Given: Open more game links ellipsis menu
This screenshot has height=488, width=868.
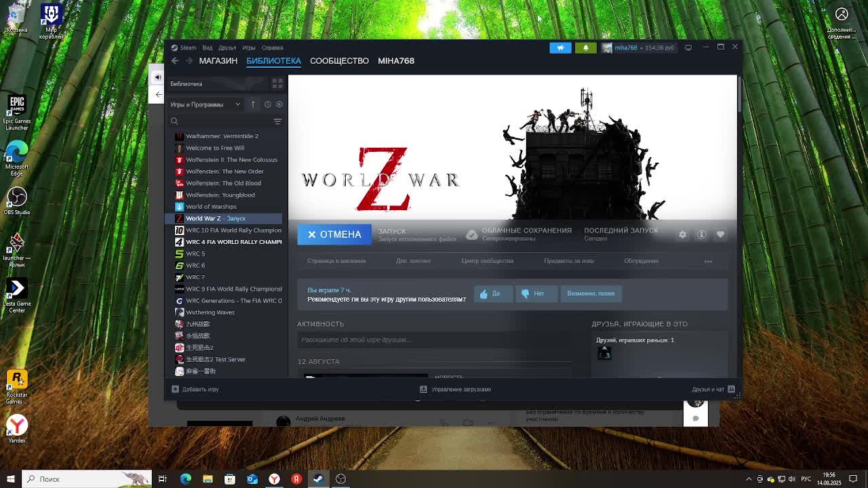Looking at the screenshot, I should point(709,261).
